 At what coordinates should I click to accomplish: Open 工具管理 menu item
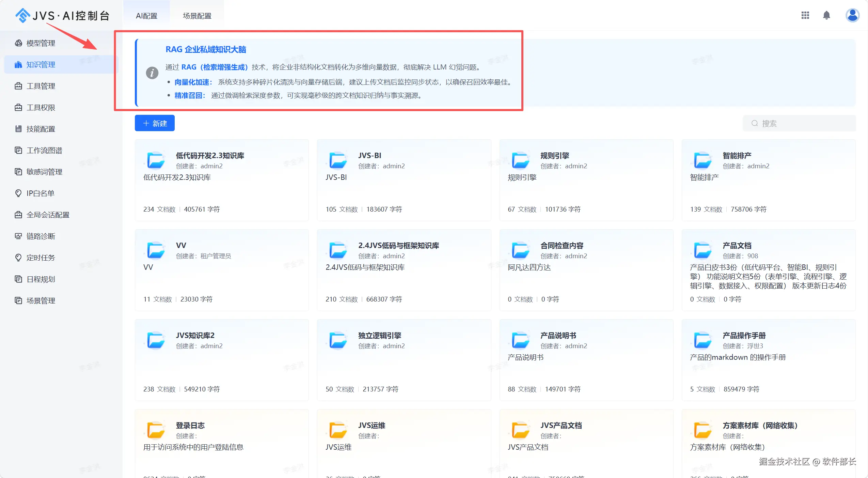pos(61,86)
